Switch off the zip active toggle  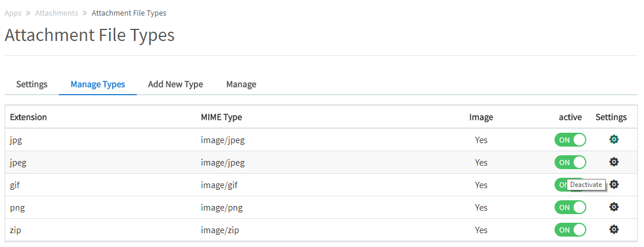click(570, 230)
